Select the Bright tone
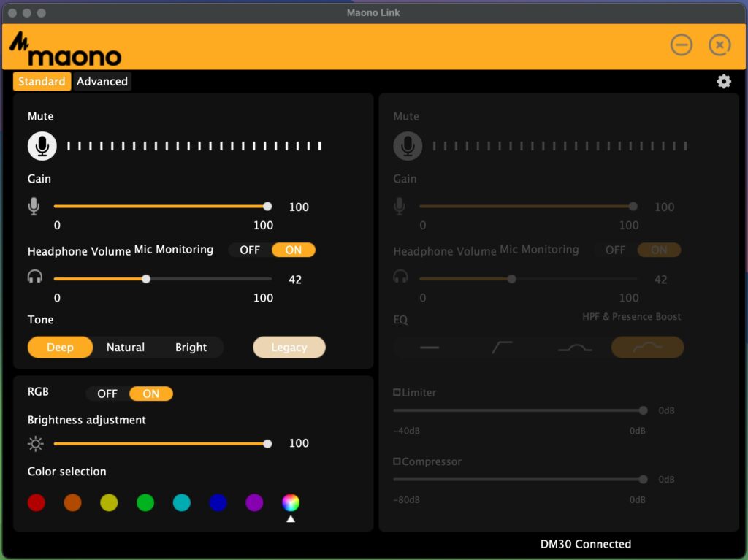Screen dimensions: 748x560 (191, 348)
